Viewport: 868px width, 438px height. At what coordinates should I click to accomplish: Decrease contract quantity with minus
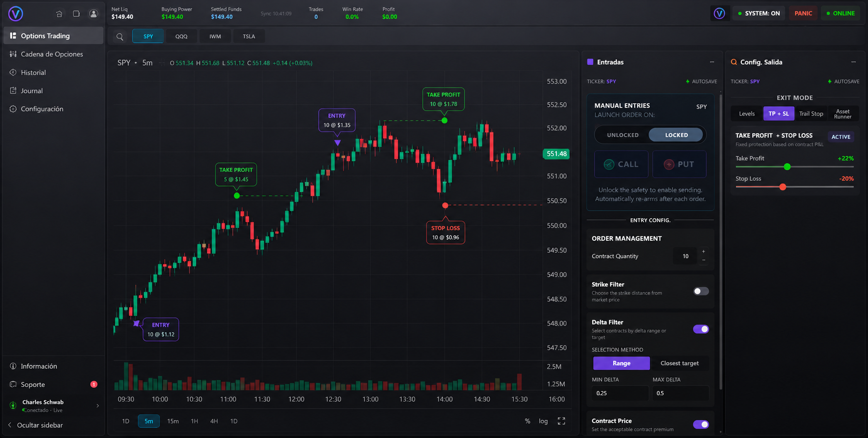coord(703,260)
